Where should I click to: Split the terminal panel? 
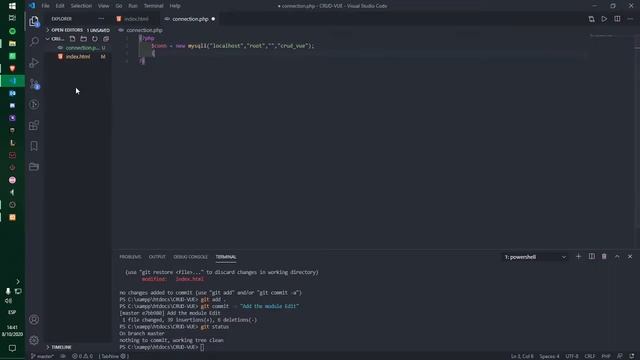tap(591, 257)
